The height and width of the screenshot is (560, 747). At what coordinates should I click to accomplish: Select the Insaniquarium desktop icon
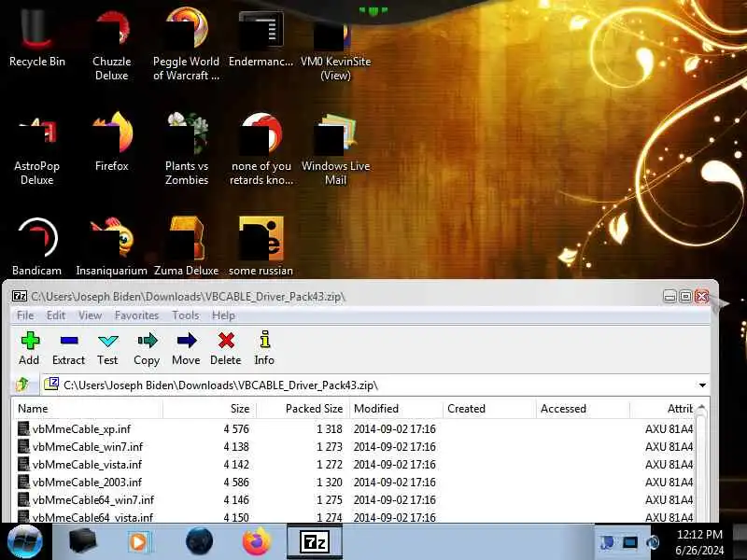coord(111,247)
